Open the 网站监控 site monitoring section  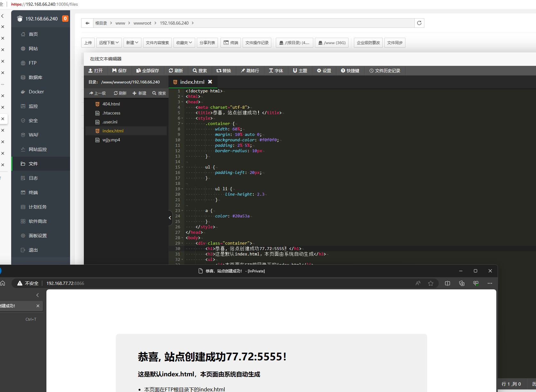(37, 149)
